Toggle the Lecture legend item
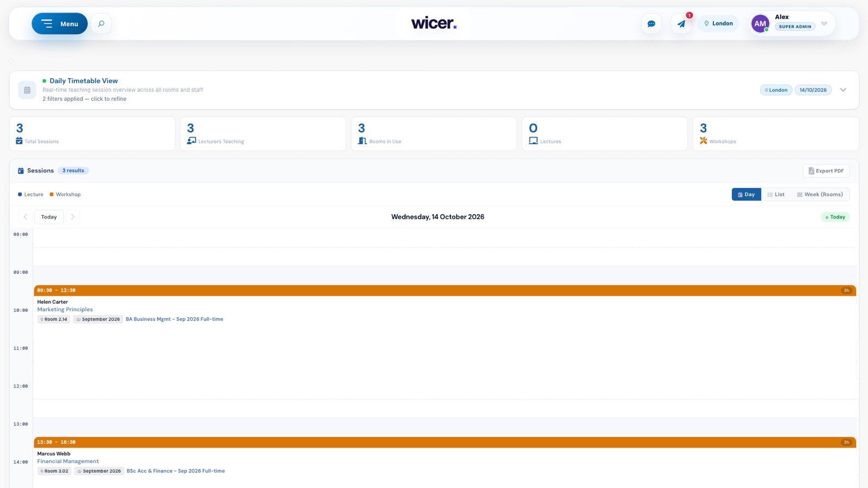868x488 pixels. (30, 195)
